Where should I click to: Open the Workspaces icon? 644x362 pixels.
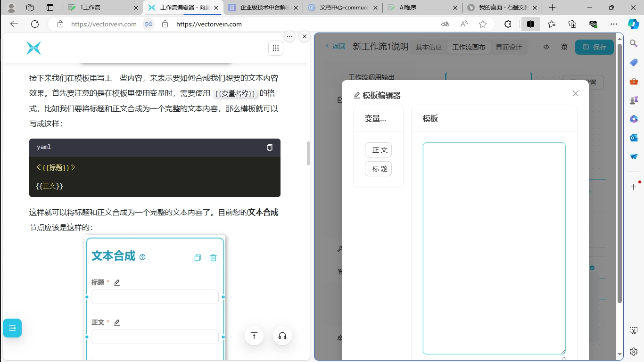tap(30, 8)
